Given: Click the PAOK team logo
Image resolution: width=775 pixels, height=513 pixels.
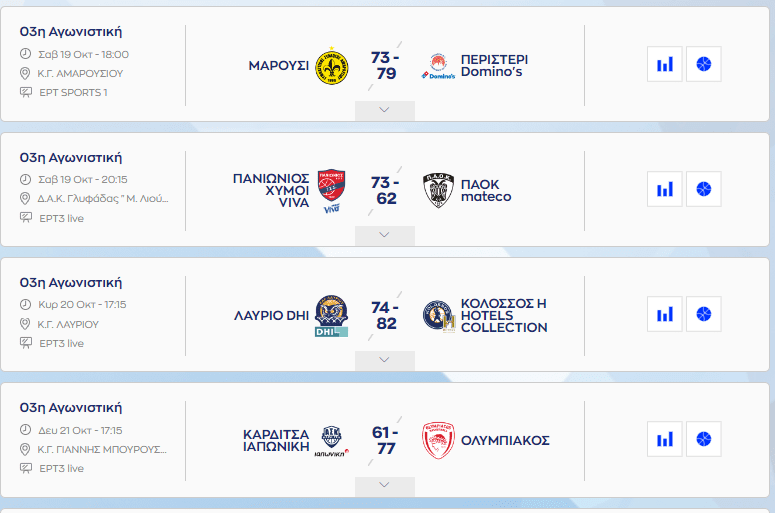Looking at the screenshot, I should (x=439, y=190).
